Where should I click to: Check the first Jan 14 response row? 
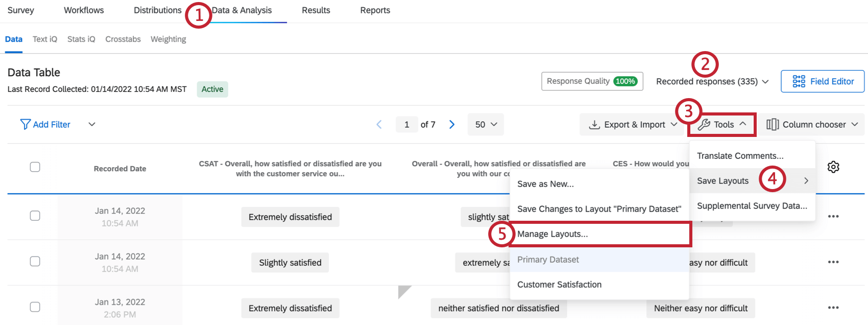[x=35, y=216]
